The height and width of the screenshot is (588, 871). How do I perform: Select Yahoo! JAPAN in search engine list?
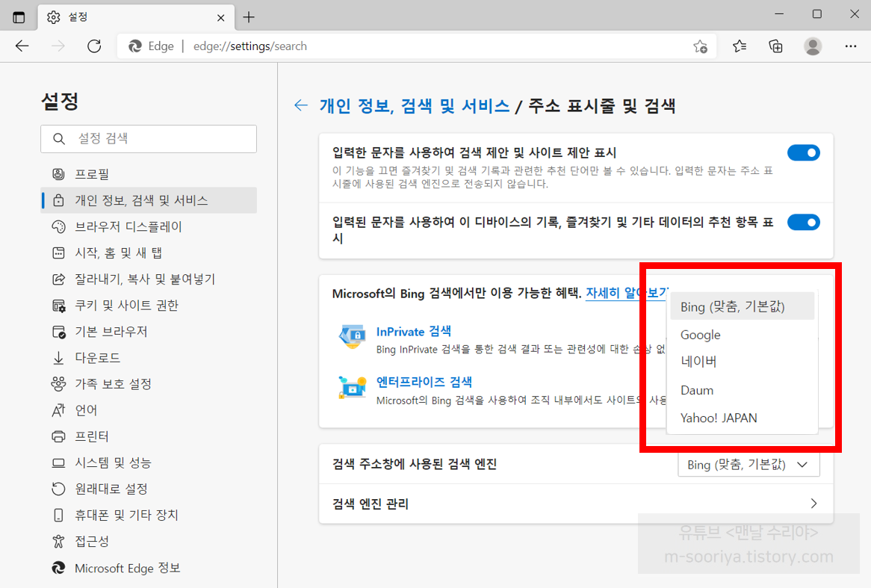point(742,418)
